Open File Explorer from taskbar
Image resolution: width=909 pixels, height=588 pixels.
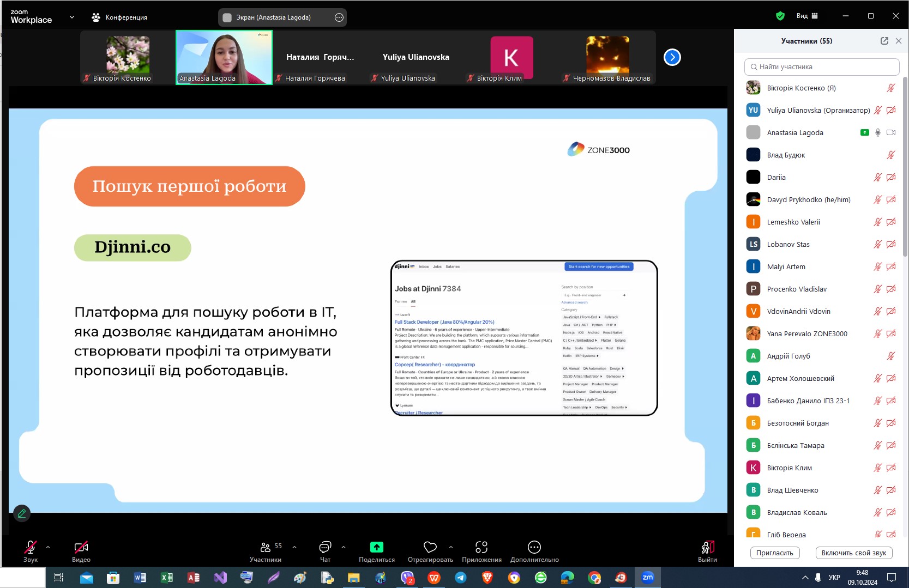pyautogui.click(x=354, y=578)
